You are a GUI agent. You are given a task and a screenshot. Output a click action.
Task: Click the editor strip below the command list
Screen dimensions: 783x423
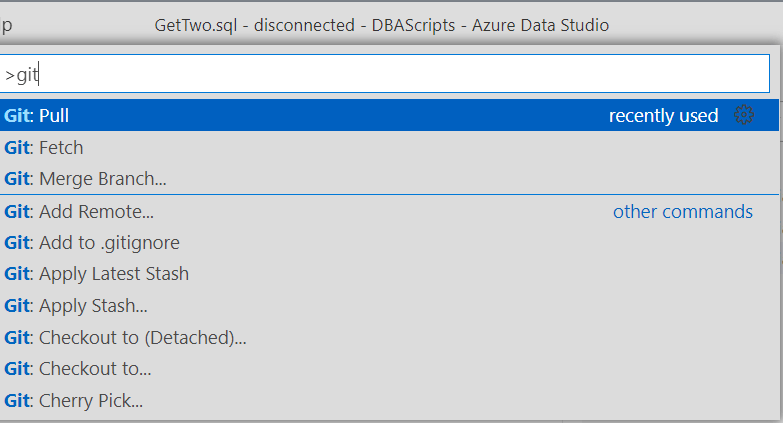click(390, 420)
